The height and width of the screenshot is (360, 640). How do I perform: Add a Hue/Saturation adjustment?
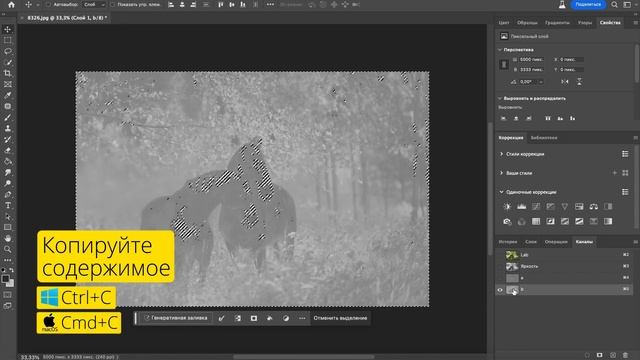[x=579, y=207]
